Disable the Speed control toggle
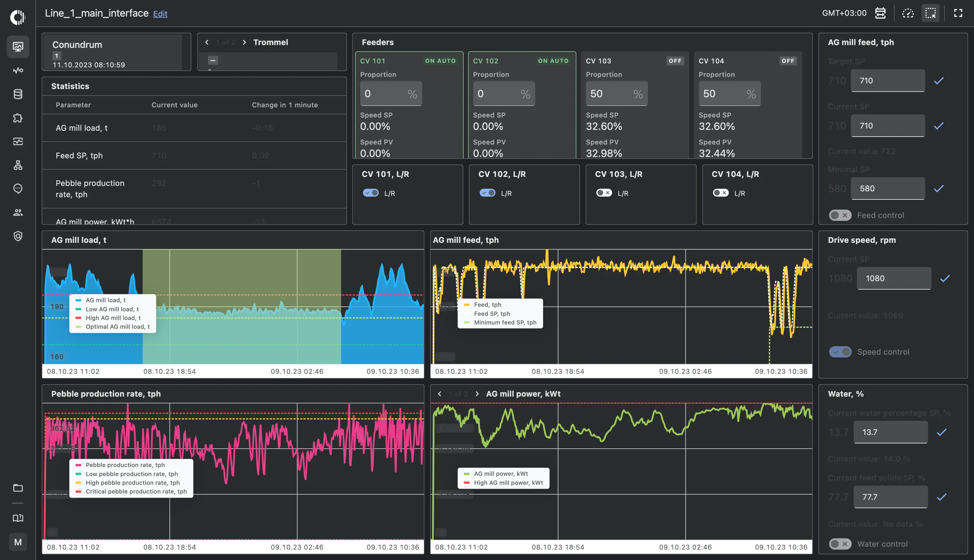This screenshot has width=974, height=560. coord(840,352)
